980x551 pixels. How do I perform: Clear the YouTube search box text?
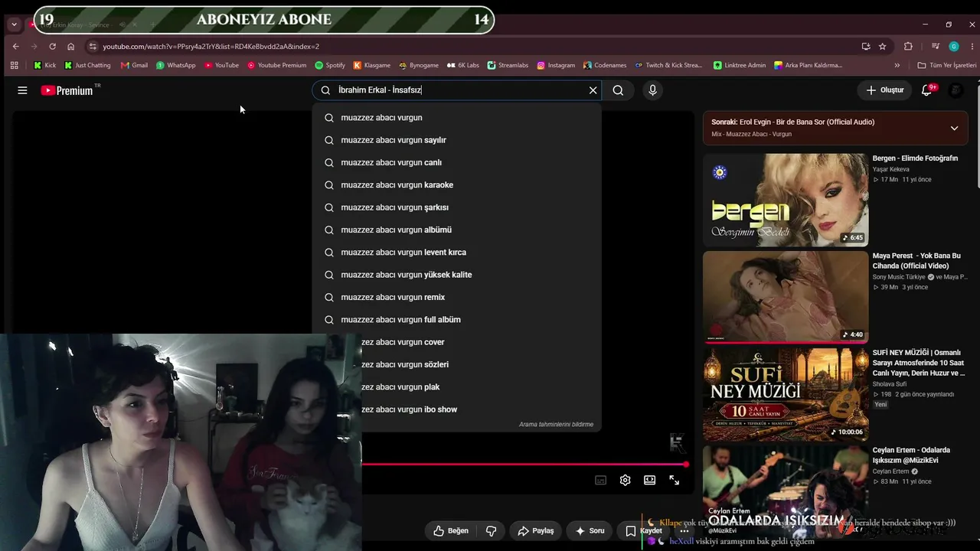coord(593,90)
